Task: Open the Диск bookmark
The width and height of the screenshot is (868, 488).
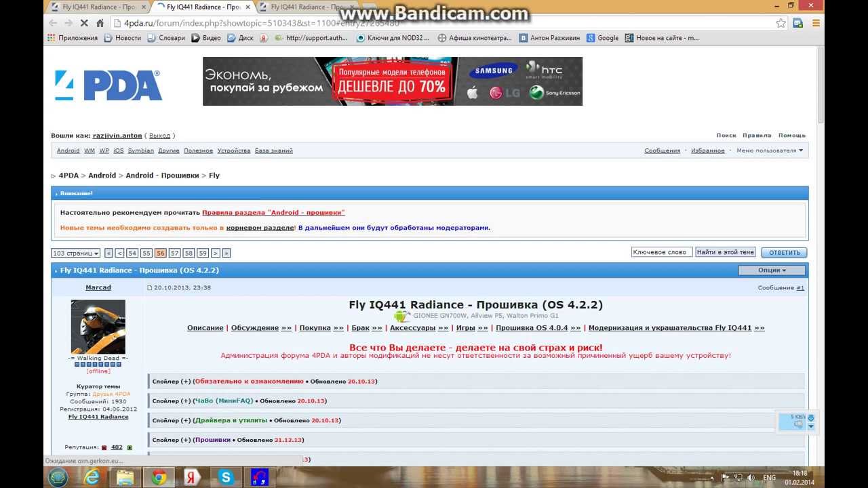Action: (241, 38)
